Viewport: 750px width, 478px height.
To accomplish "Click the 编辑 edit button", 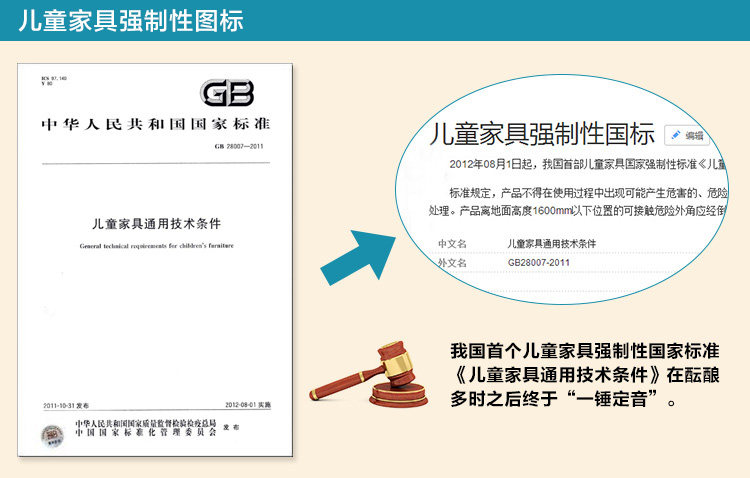I will coord(687,135).
